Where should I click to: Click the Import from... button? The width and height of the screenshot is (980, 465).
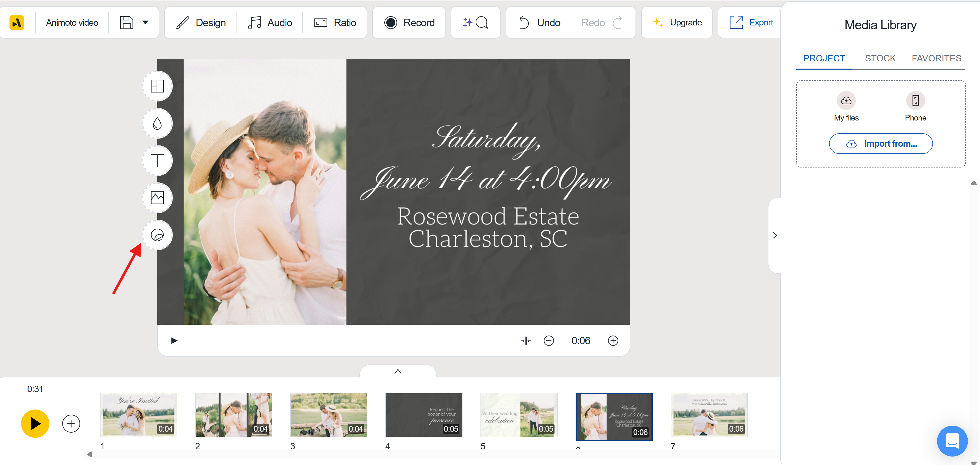881,144
